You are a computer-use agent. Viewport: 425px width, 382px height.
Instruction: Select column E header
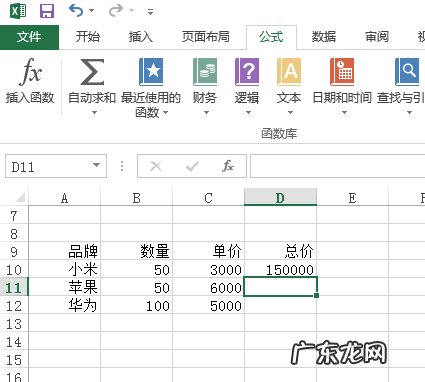point(352,198)
